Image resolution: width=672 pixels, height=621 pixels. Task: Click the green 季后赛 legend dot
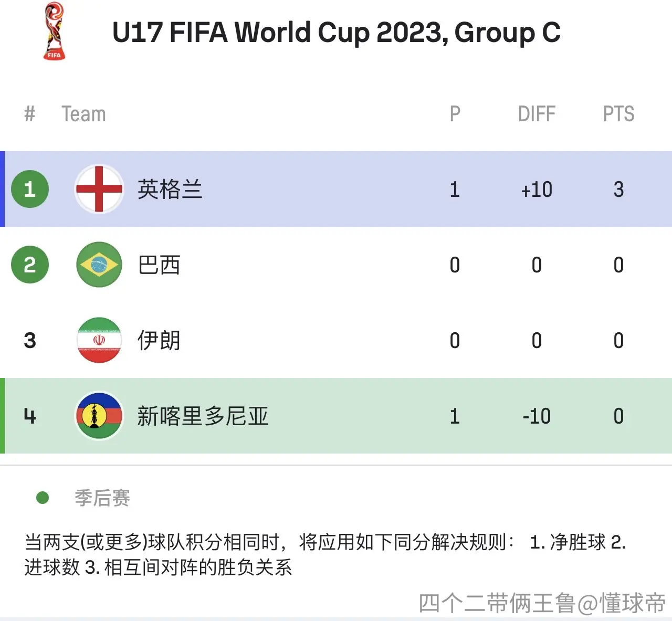point(43,497)
